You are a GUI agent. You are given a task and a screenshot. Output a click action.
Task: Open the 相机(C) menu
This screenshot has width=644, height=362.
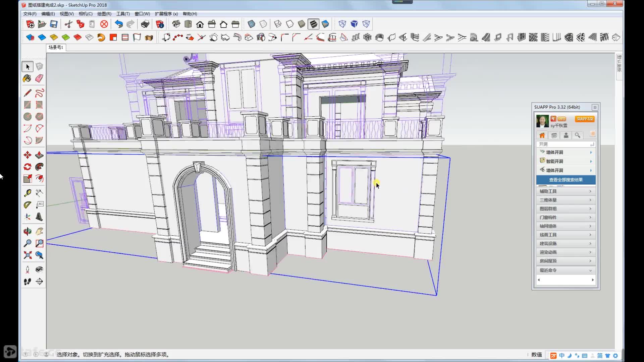86,14
